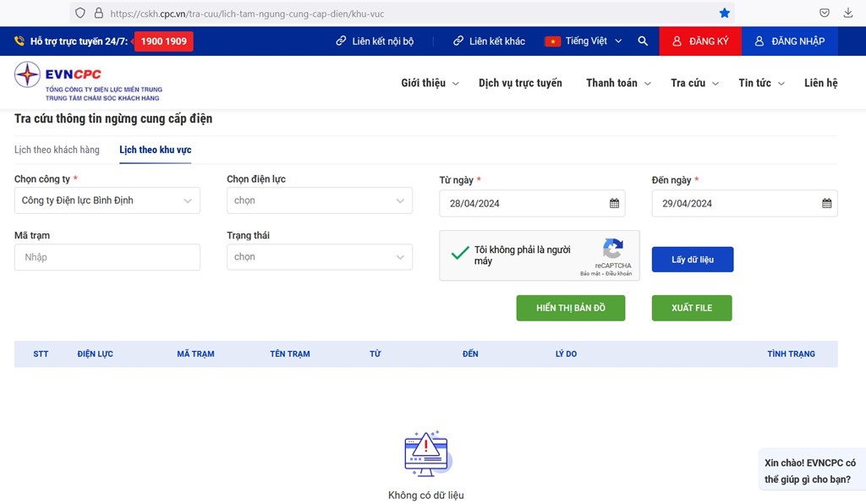Click the Pocket save icon in browser toolbar
This screenshot has height=504, width=866.
824,14
